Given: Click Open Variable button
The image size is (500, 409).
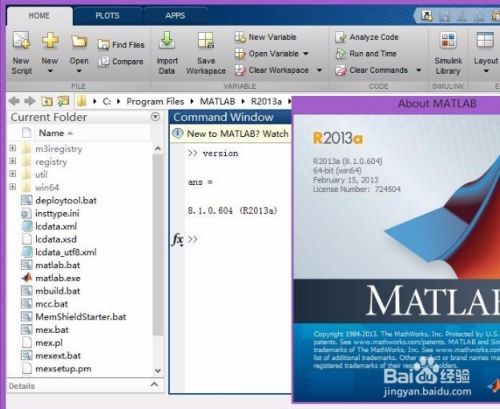Looking at the screenshot, I should 267,53.
